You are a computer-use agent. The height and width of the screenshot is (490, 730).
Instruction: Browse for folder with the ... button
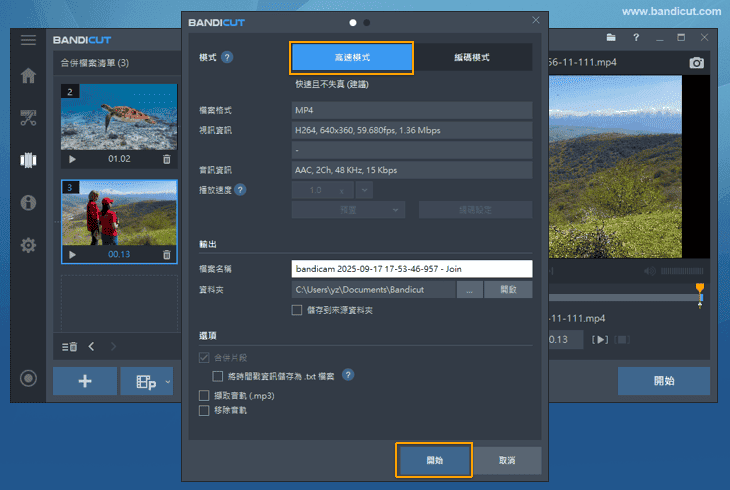tap(470, 290)
